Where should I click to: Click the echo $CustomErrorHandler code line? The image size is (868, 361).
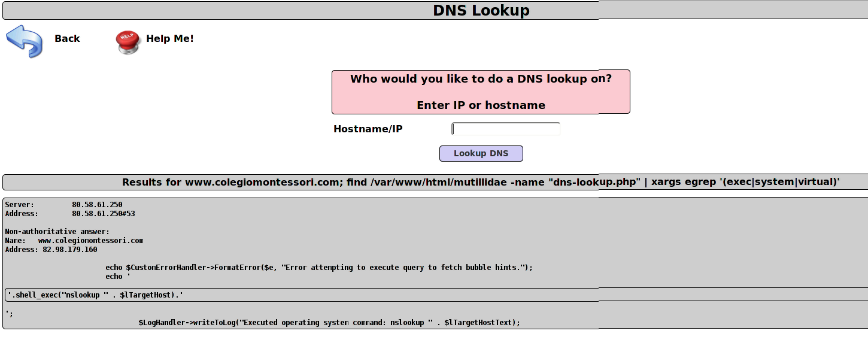tap(318, 268)
